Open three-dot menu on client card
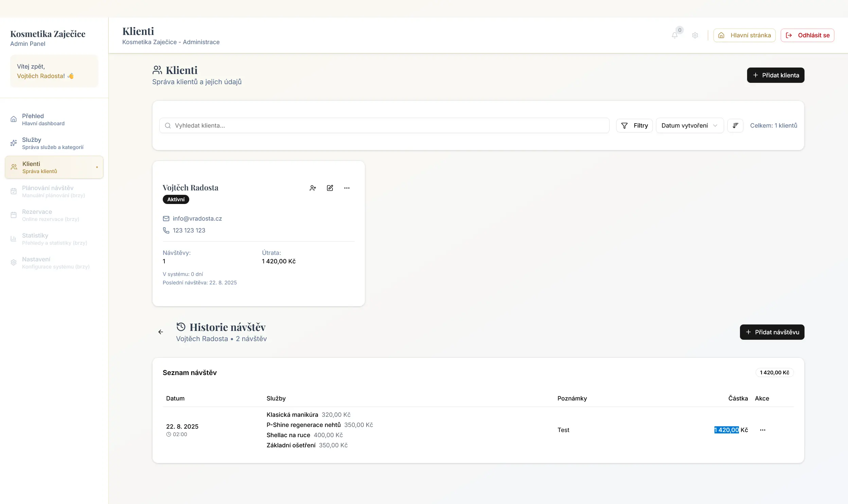848x504 pixels. point(347,188)
